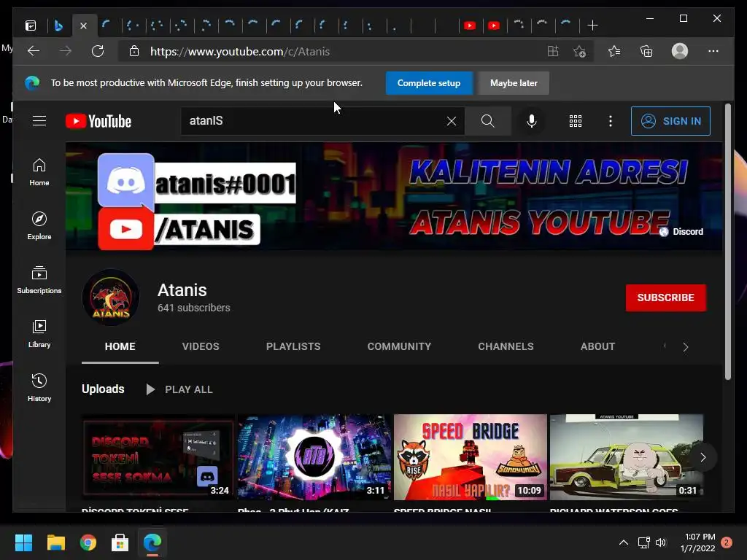Select the HOME channel tab

(120, 346)
